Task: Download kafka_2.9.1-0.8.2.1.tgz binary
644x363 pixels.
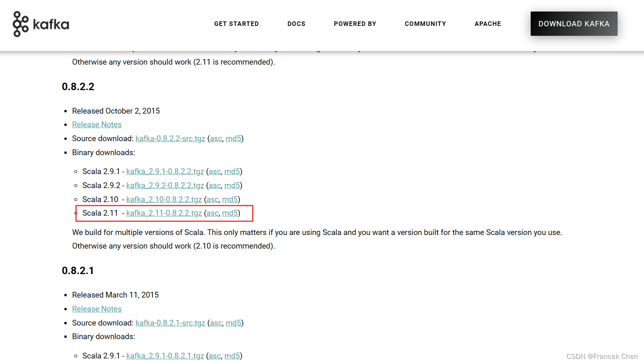Action: tap(165, 356)
